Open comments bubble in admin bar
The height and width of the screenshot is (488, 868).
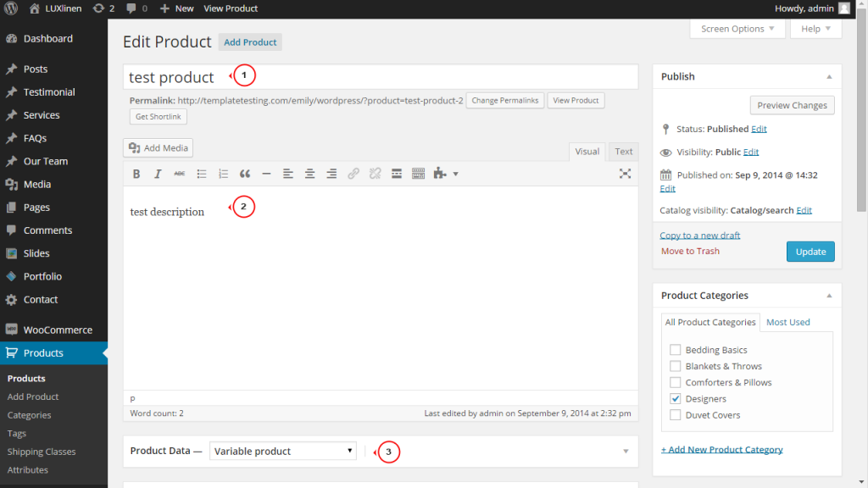pyautogui.click(x=136, y=8)
